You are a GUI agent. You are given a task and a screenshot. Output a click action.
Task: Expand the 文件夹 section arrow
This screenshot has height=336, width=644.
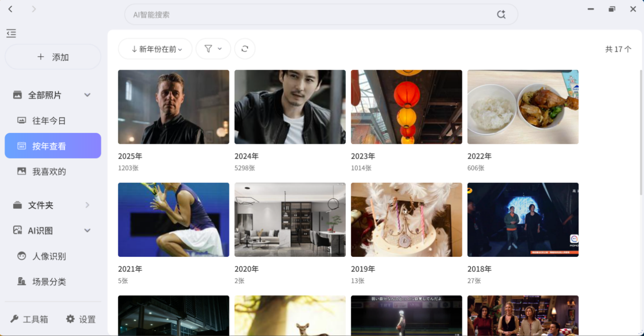pyautogui.click(x=87, y=205)
